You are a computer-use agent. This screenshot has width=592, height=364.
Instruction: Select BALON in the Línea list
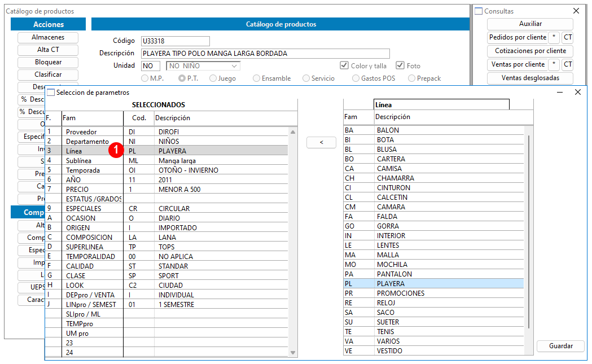click(433, 130)
